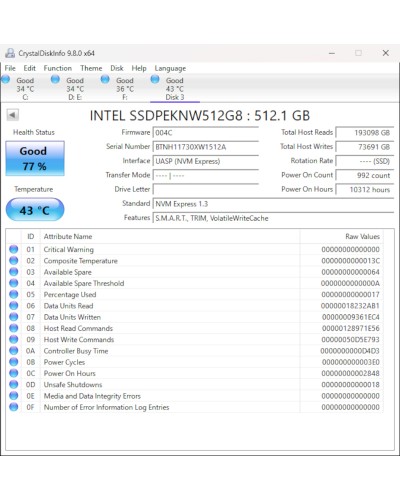Click the Health Status label
The width and height of the screenshot is (400, 500).
pyautogui.click(x=34, y=132)
